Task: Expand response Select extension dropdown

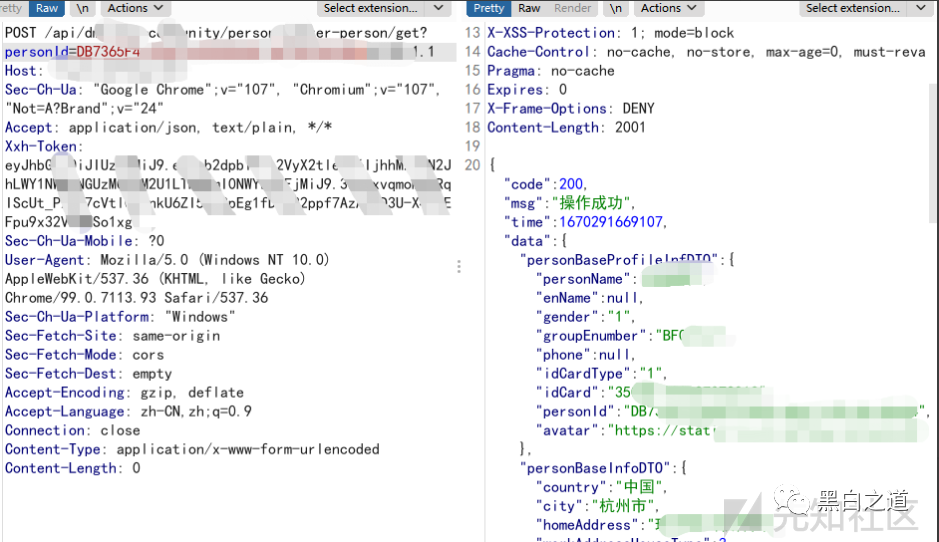Action: coord(863,8)
